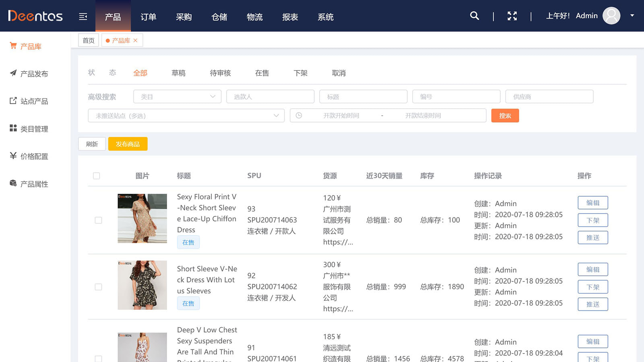Image resolution: width=644 pixels, height=362 pixels.
Task: Click 编辑 for SPU200714062
Action: 593,269
